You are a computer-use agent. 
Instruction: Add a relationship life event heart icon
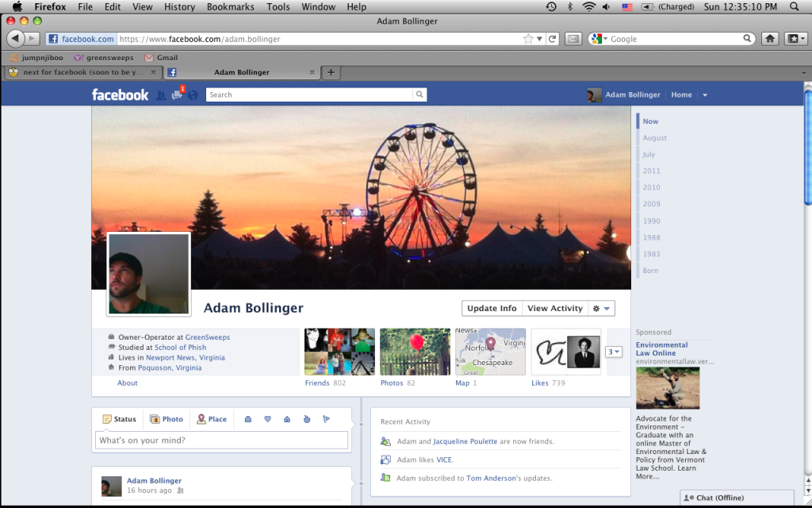tap(268, 419)
